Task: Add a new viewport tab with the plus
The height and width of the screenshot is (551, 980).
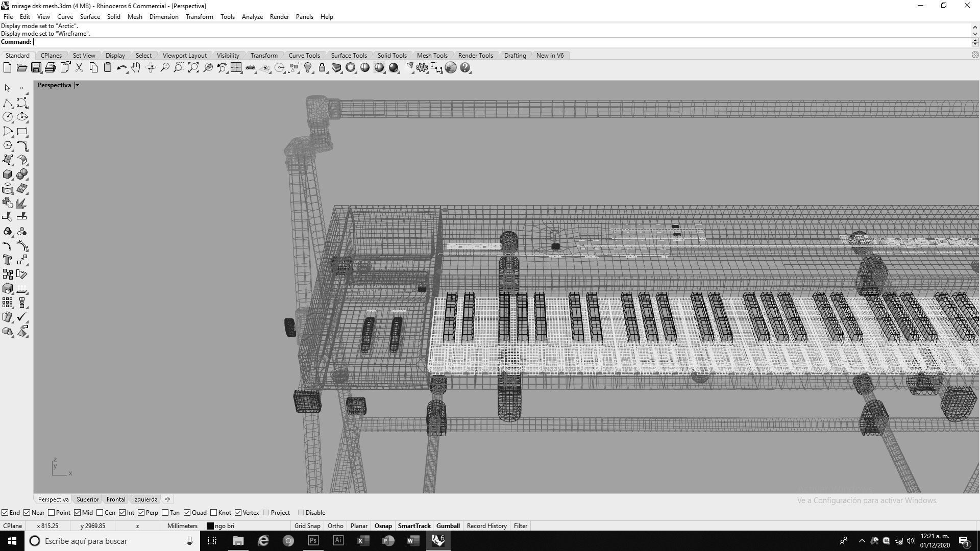Action: pos(167,499)
